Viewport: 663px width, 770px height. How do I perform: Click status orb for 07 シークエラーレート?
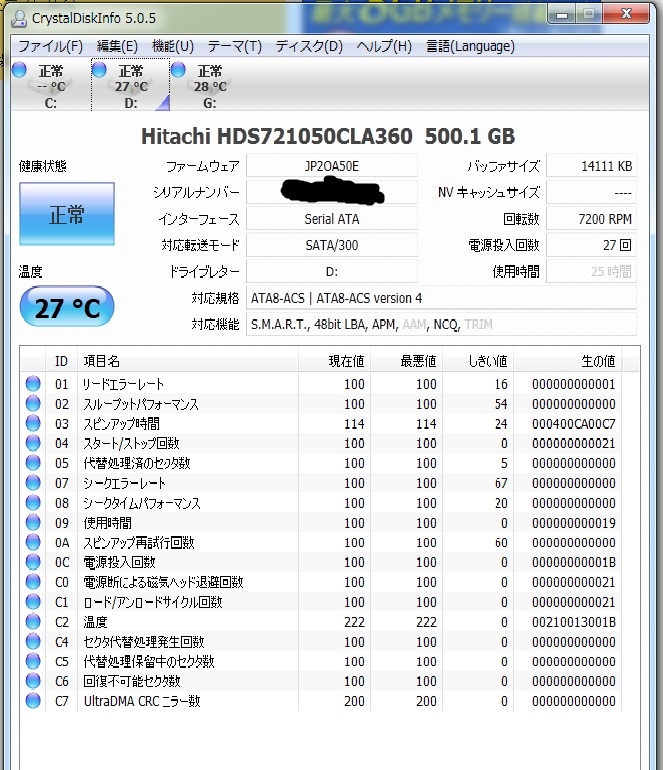(33, 483)
